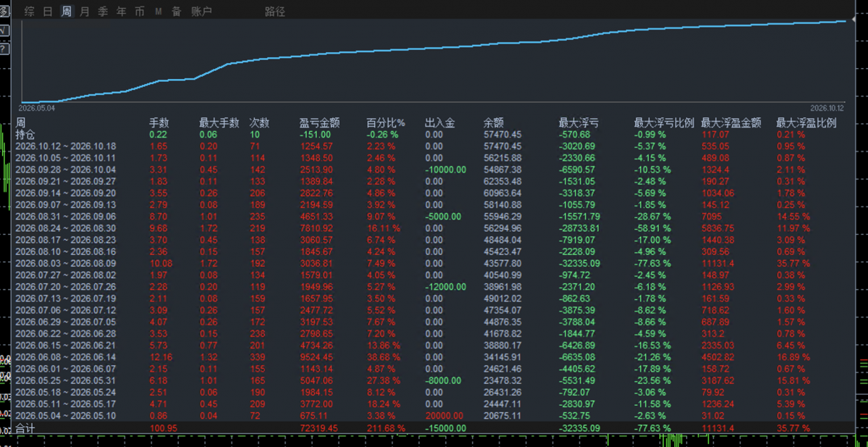Image resolution: width=868 pixels, height=447 pixels.
Task: Select the 周 (weekly) tab
Action: (x=67, y=11)
